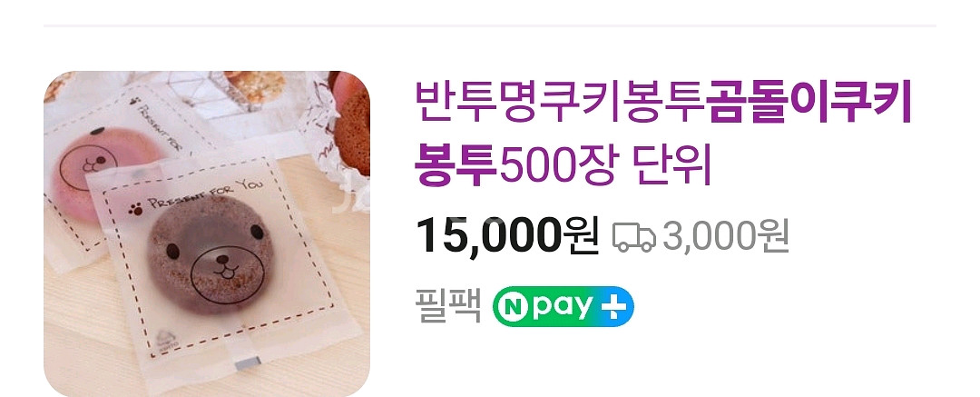
Task: Click the bold keyword 곰돌이쿠키 in title
Action: tap(810, 104)
